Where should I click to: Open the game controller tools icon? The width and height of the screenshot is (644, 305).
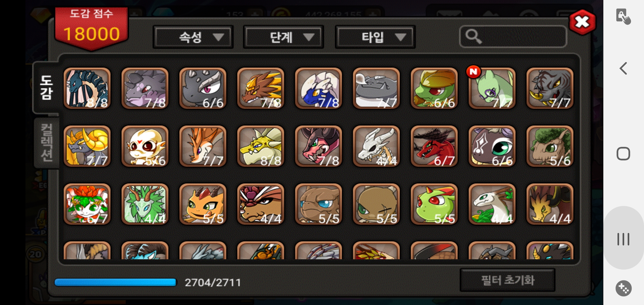pyautogui.click(x=623, y=288)
